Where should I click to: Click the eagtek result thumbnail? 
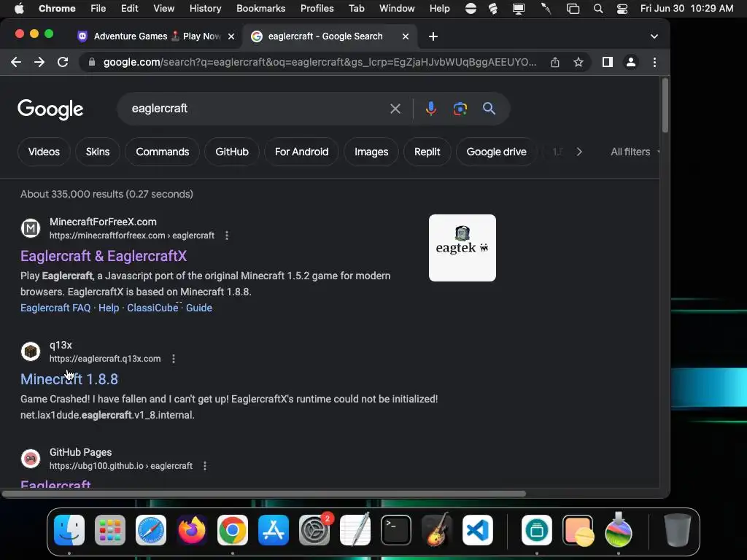point(462,248)
